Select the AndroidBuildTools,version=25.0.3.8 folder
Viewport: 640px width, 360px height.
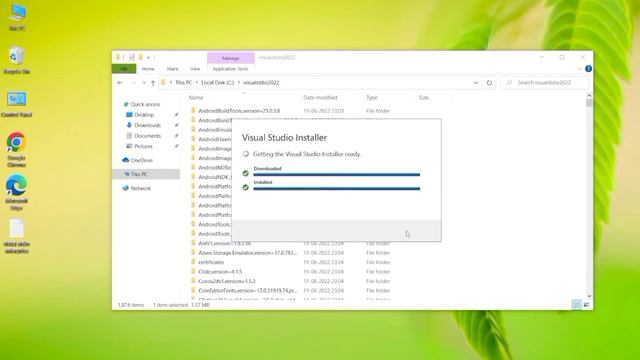[239, 111]
